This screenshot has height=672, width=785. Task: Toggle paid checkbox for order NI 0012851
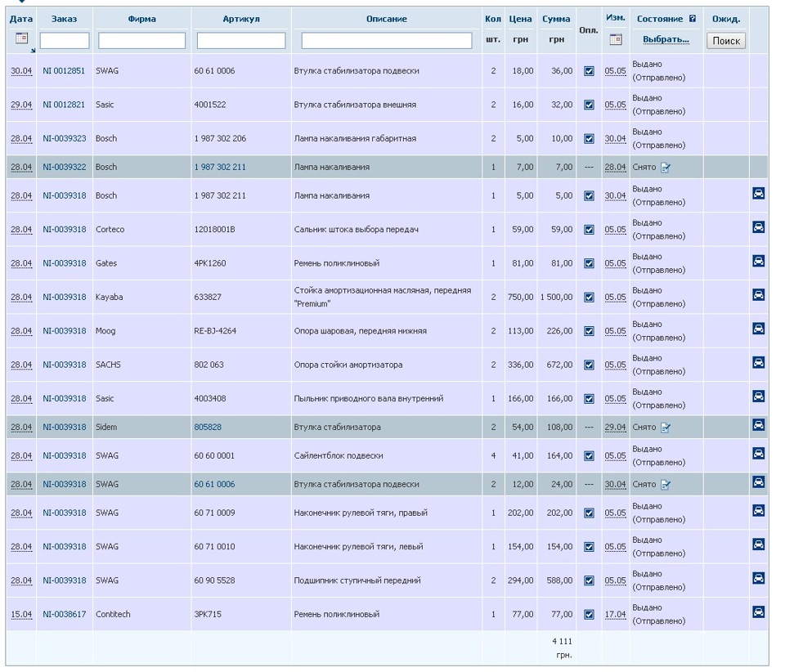(x=589, y=71)
